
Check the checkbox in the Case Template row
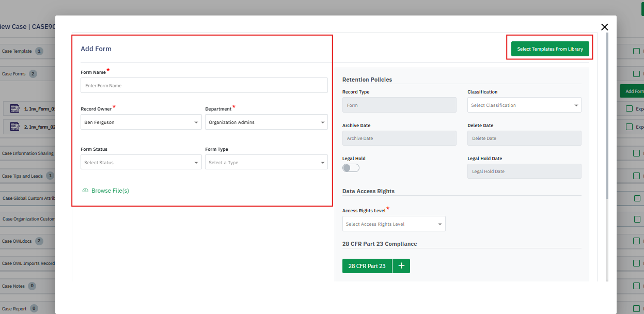pos(637,51)
